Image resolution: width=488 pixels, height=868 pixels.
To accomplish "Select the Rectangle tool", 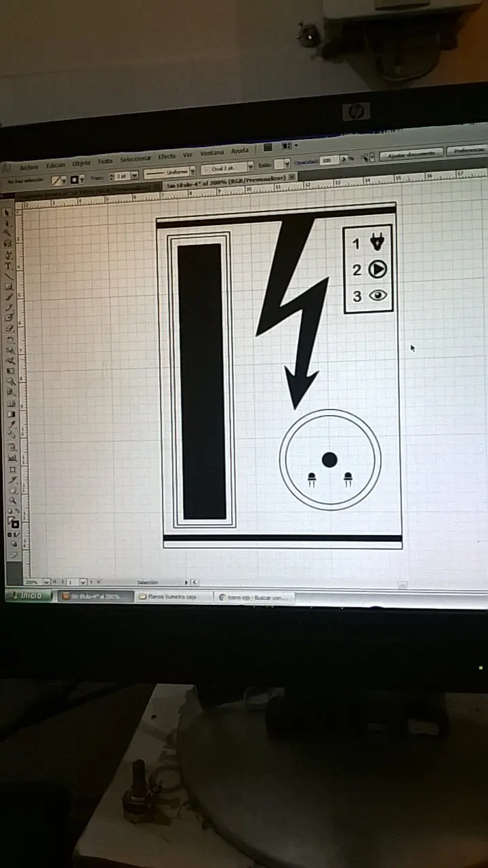I will tap(9, 287).
